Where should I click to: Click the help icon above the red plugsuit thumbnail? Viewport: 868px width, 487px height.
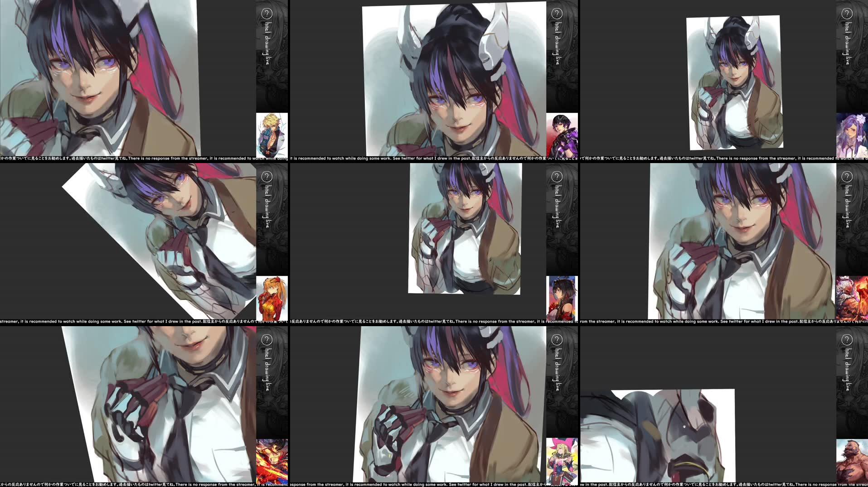click(x=267, y=177)
